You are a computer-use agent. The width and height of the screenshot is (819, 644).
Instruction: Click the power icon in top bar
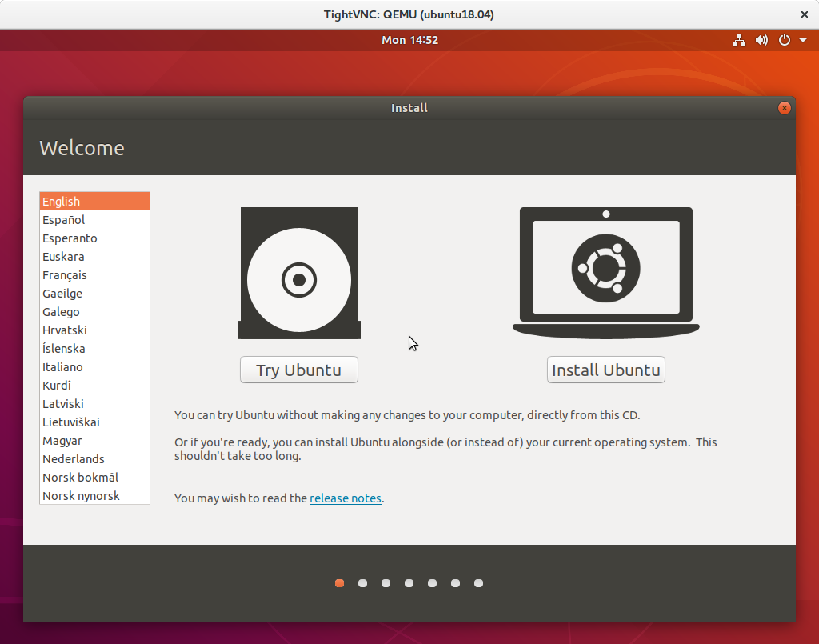(x=785, y=40)
